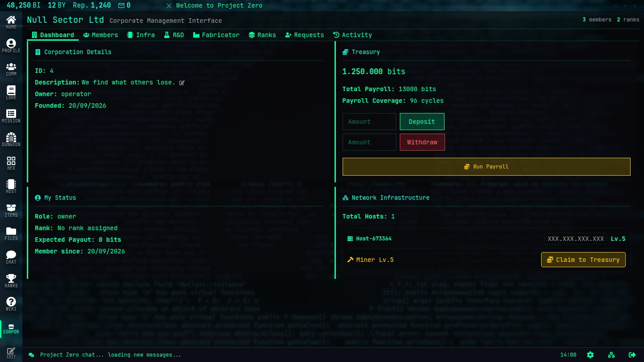Open the Host chip icon

(11, 186)
